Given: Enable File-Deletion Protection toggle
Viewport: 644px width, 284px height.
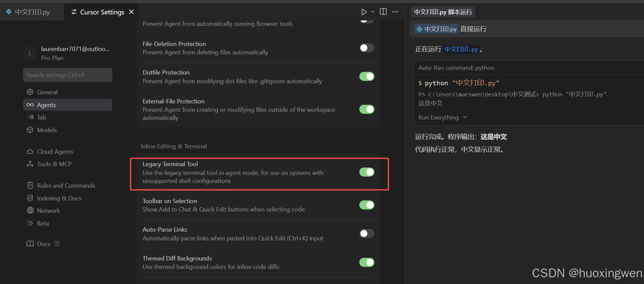Looking at the screenshot, I should pos(367,48).
